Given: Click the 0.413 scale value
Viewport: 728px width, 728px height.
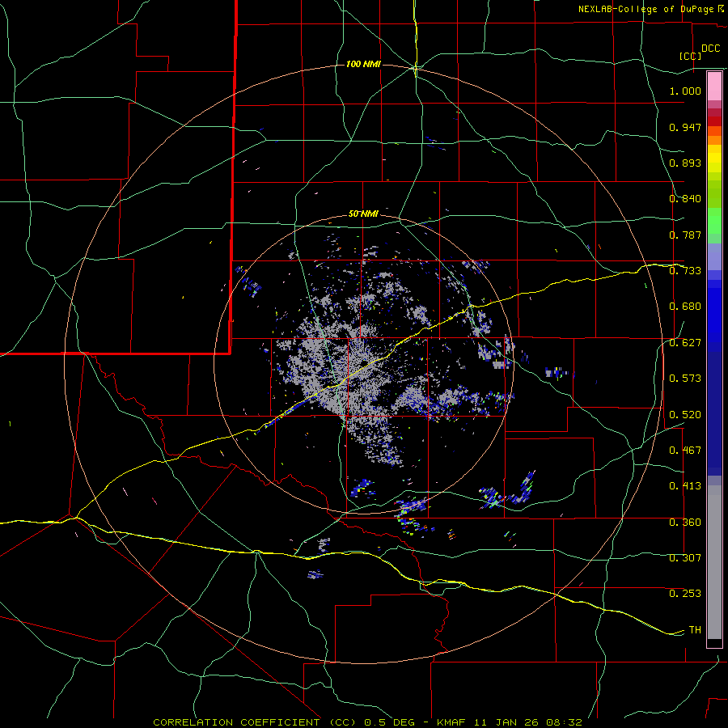Looking at the screenshot, I should click(685, 486).
